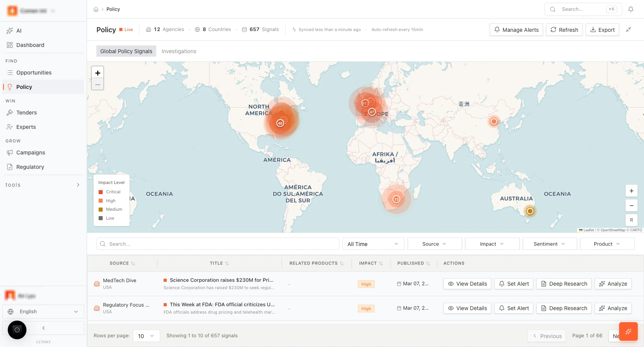The width and height of the screenshot is (644, 347).
Task: Sort table by Related Products column
Action: click(x=316, y=263)
